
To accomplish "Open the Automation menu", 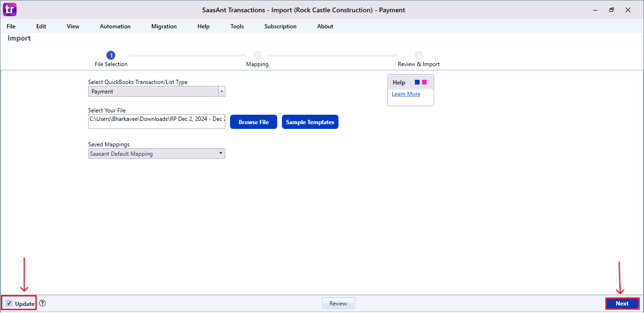I will click(x=115, y=26).
